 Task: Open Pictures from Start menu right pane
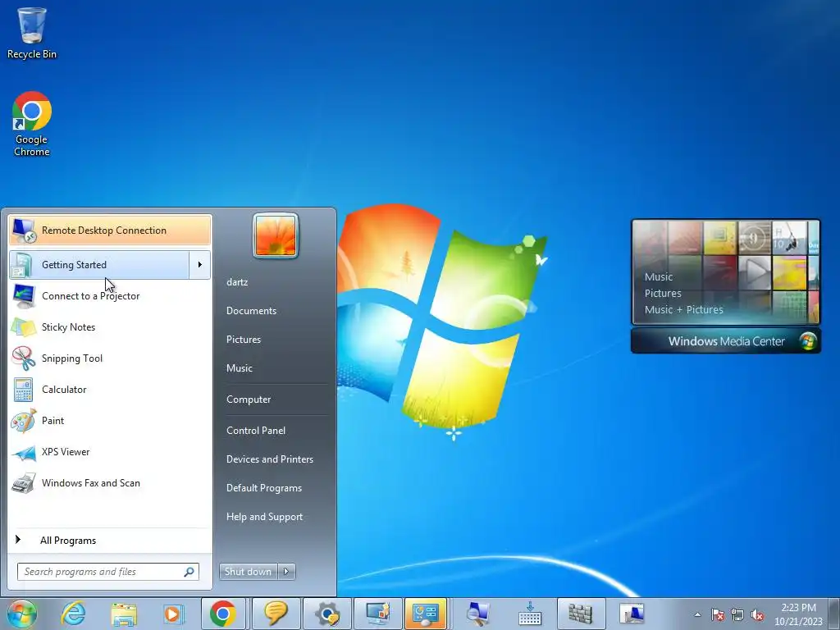click(244, 340)
